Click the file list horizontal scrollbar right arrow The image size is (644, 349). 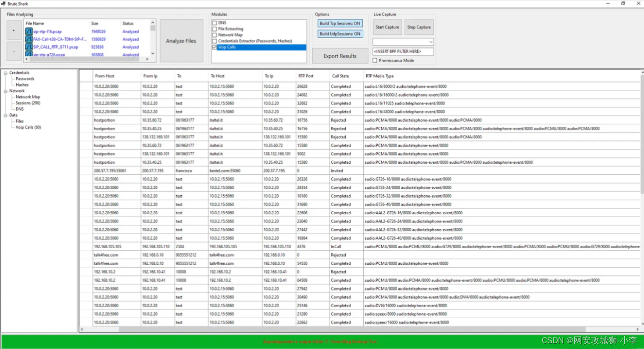[x=147, y=59]
